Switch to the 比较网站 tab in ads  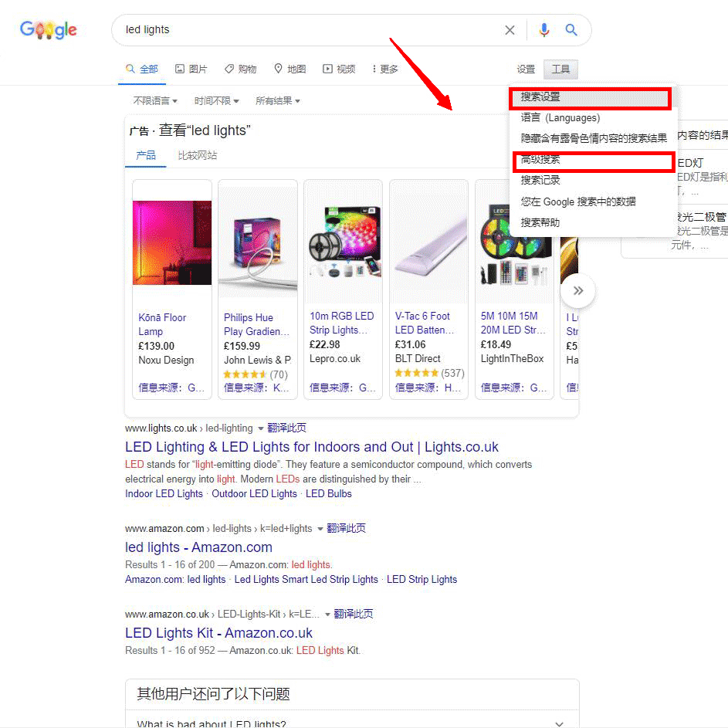pyautogui.click(x=197, y=155)
